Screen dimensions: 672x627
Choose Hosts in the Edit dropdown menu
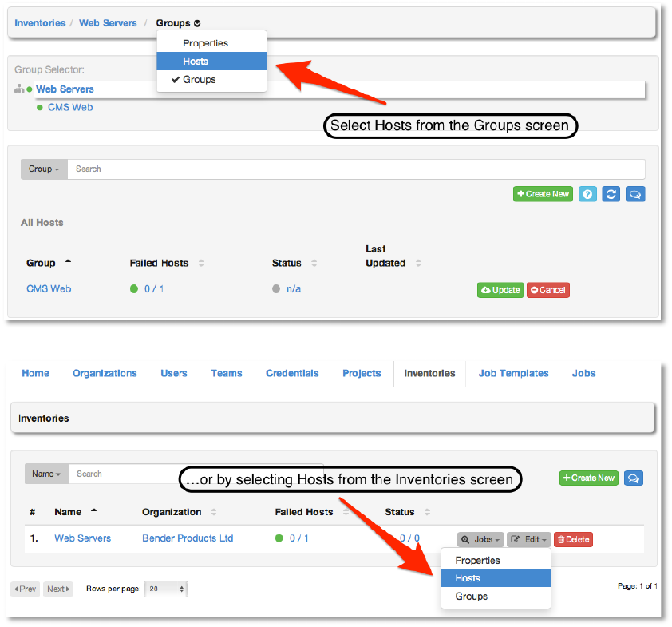tap(496, 578)
